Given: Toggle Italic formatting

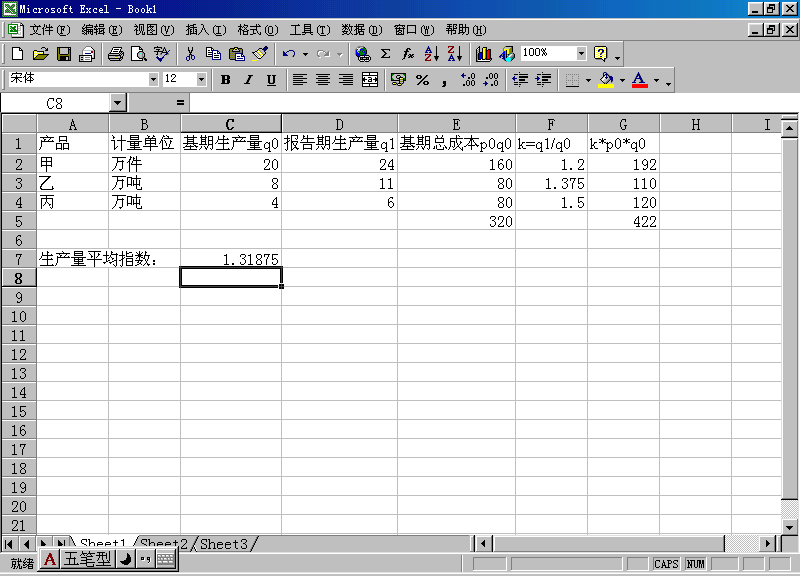Looking at the screenshot, I should click(x=248, y=79).
